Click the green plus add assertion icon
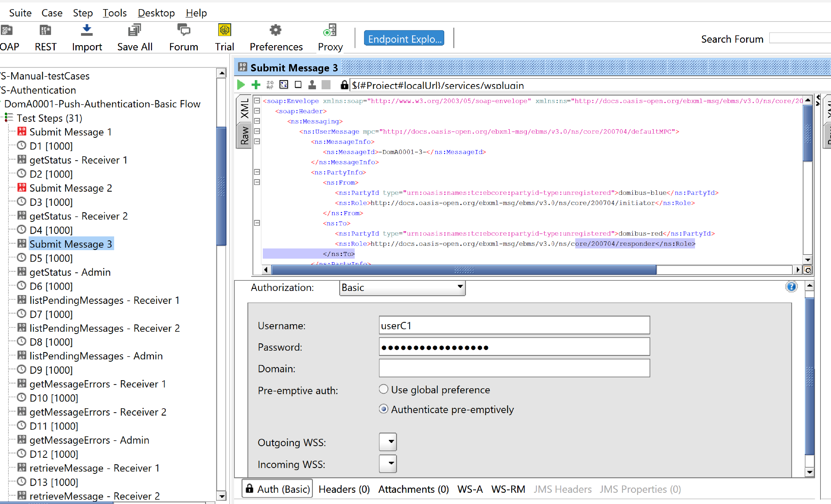 pyautogui.click(x=256, y=84)
